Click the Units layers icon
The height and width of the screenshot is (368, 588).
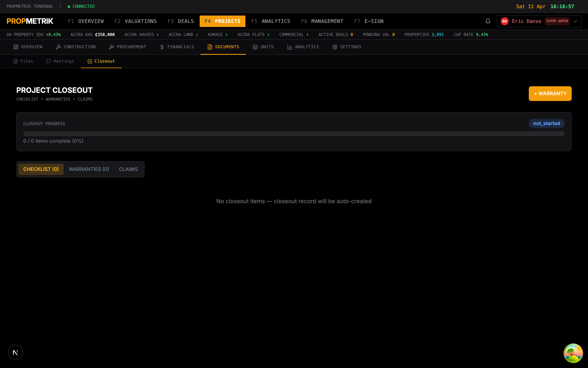(255, 47)
